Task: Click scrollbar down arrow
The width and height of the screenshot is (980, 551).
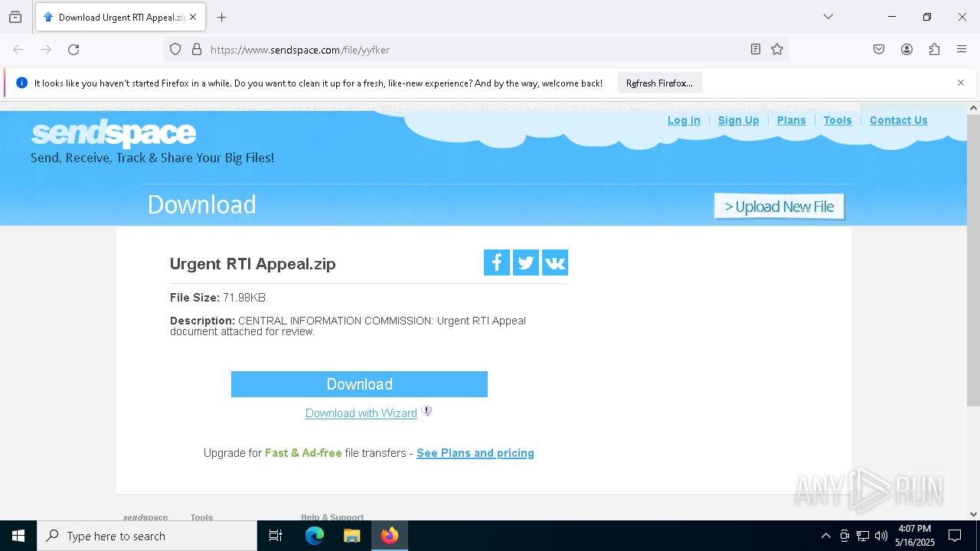Action: 973,514
